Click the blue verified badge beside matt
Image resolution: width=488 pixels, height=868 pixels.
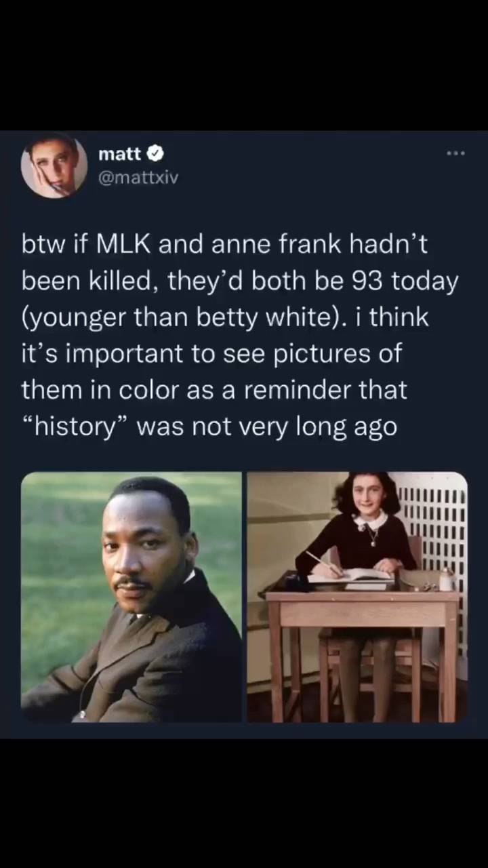tap(155, 155)
